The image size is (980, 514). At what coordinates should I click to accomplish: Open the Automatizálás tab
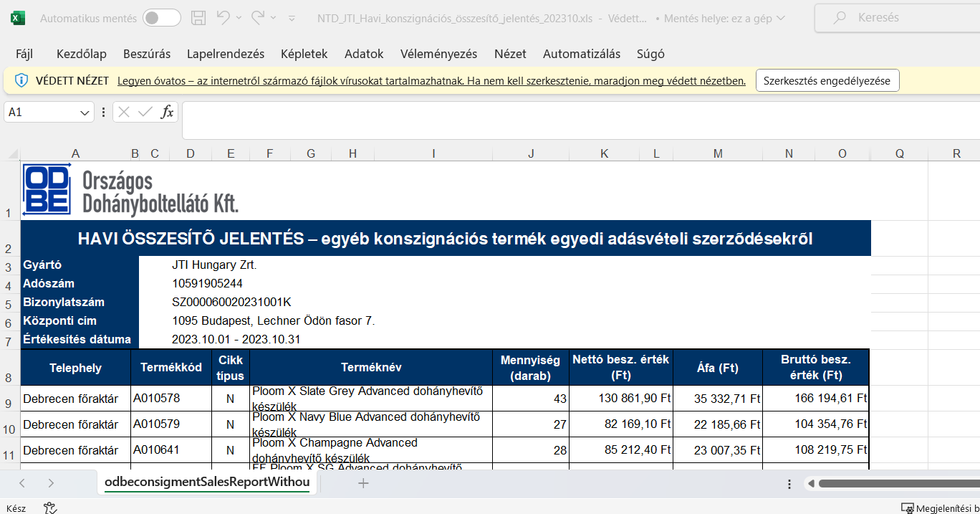(582, 54)
